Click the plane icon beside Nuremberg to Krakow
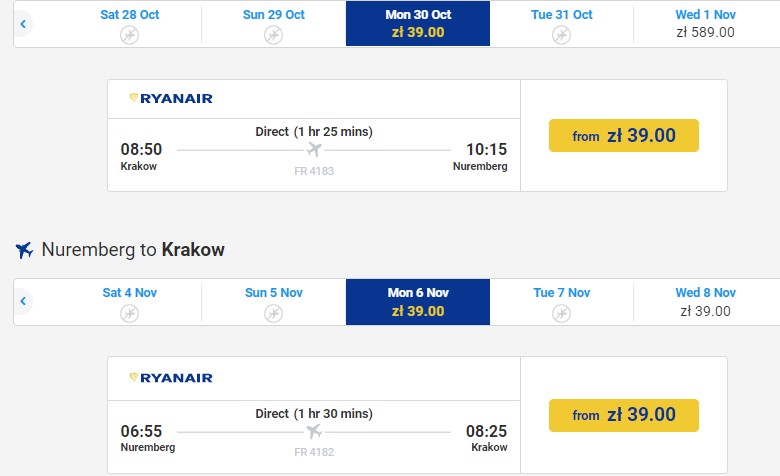This screenshot has height=476, width=780. [25, 250]
